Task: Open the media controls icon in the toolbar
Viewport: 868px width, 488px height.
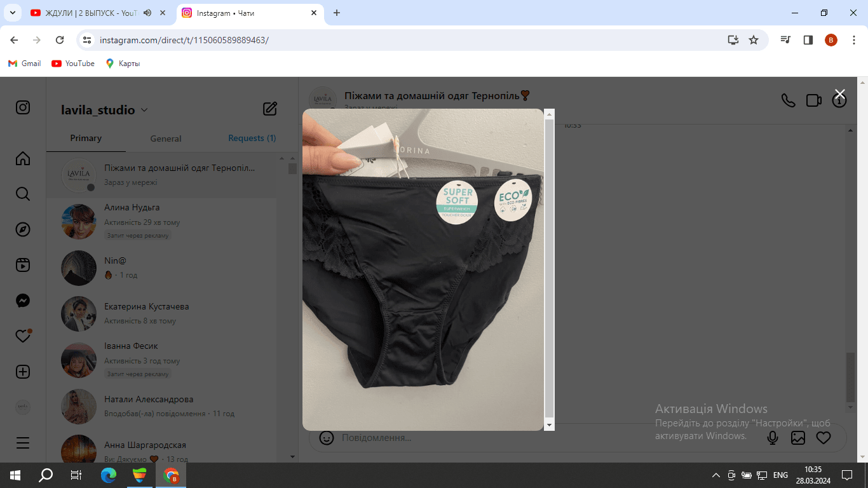Action: tap(786, 40)
